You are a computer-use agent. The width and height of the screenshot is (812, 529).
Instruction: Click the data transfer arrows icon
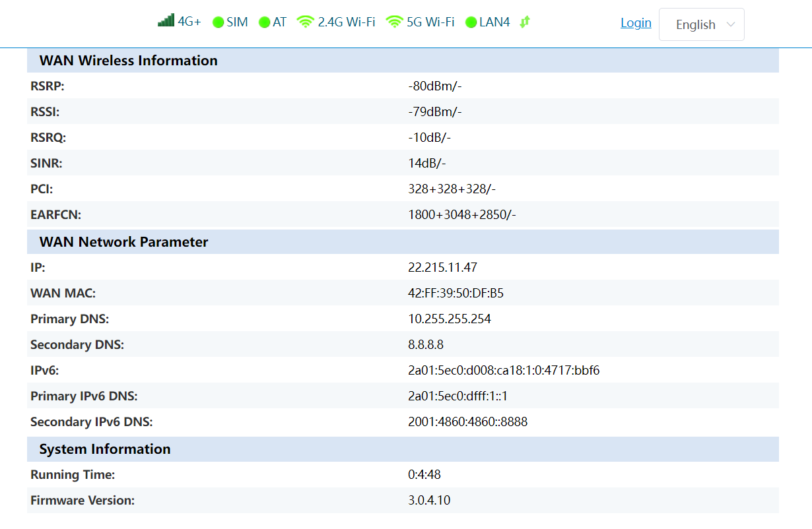coord(525,22)
